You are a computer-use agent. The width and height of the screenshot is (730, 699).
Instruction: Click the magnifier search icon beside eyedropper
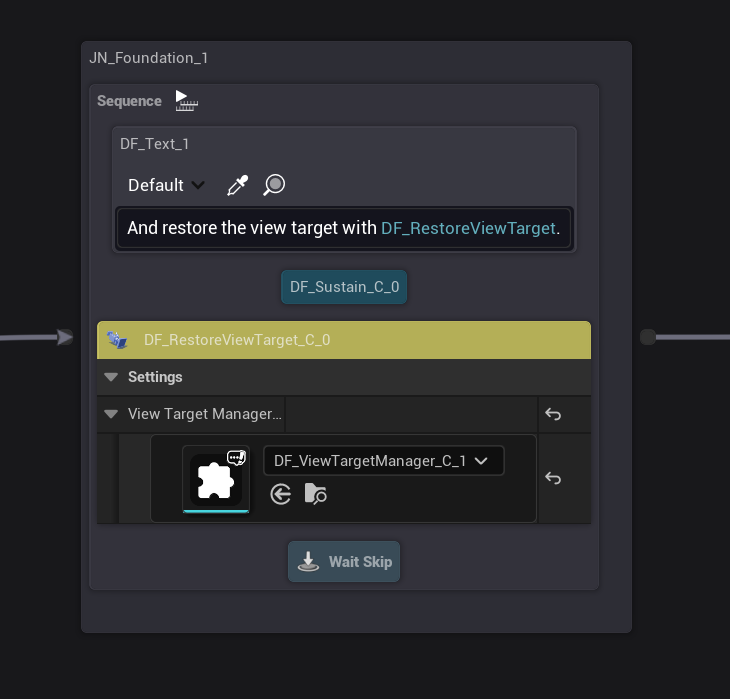pos(274,185)
